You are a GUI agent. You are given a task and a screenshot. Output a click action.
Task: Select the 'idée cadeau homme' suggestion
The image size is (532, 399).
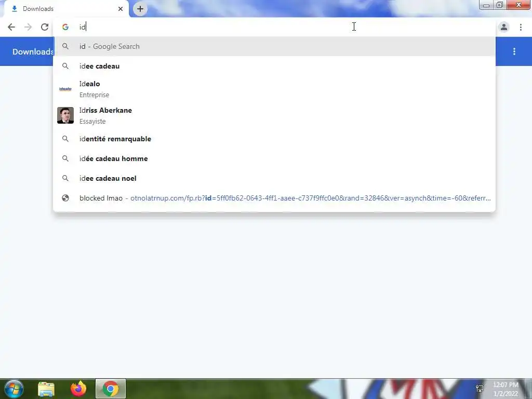pyautogui.click(x=274, y=158)
